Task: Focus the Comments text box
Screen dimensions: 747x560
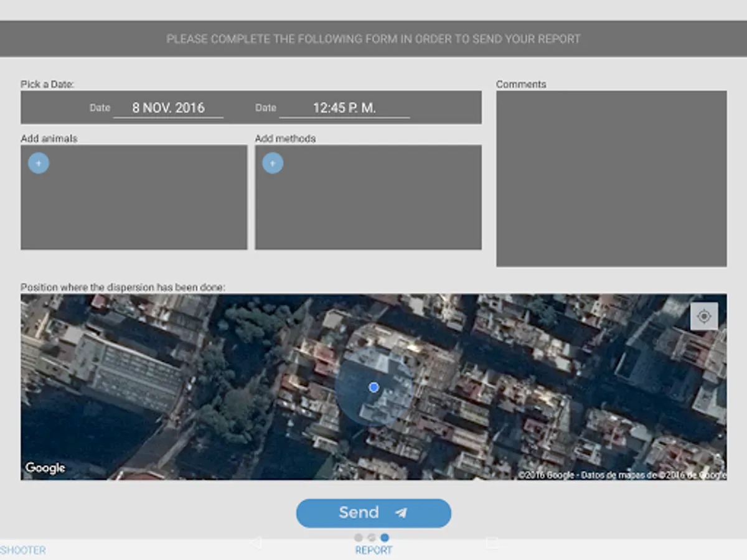Action: pos(611,179)
